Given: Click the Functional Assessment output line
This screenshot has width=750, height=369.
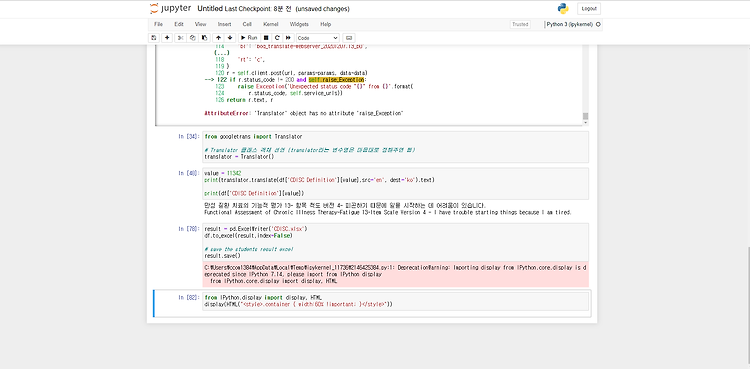Looking at the screenshot, I should tap(387, 212).
